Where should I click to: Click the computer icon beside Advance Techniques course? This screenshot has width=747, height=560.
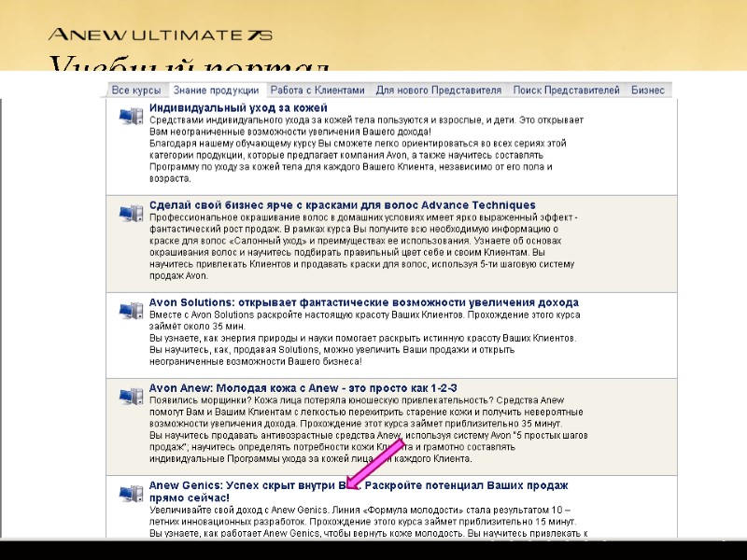[131, 214]
